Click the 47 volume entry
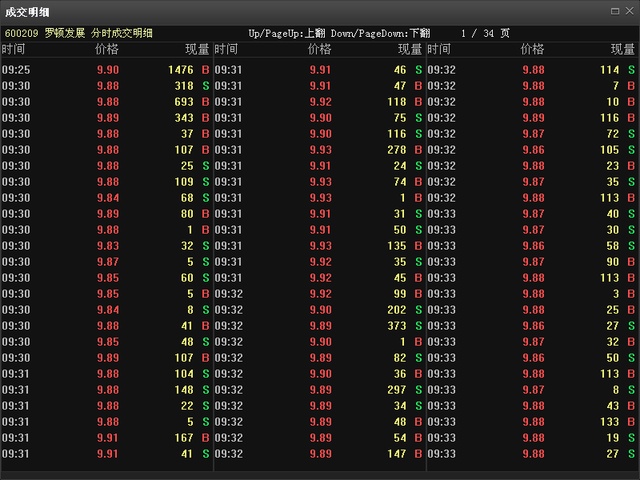Screen dimensions: 640x480 (400, 86)
